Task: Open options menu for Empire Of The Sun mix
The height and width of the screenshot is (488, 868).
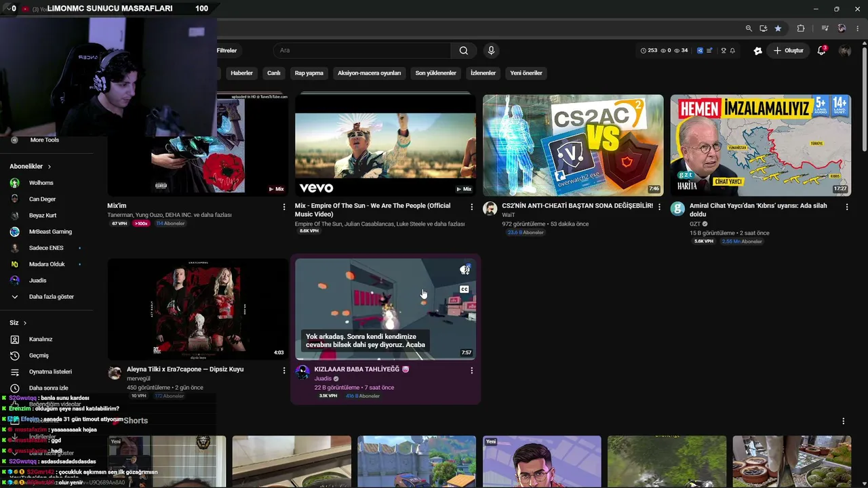Action: click(x=472, y=207)
